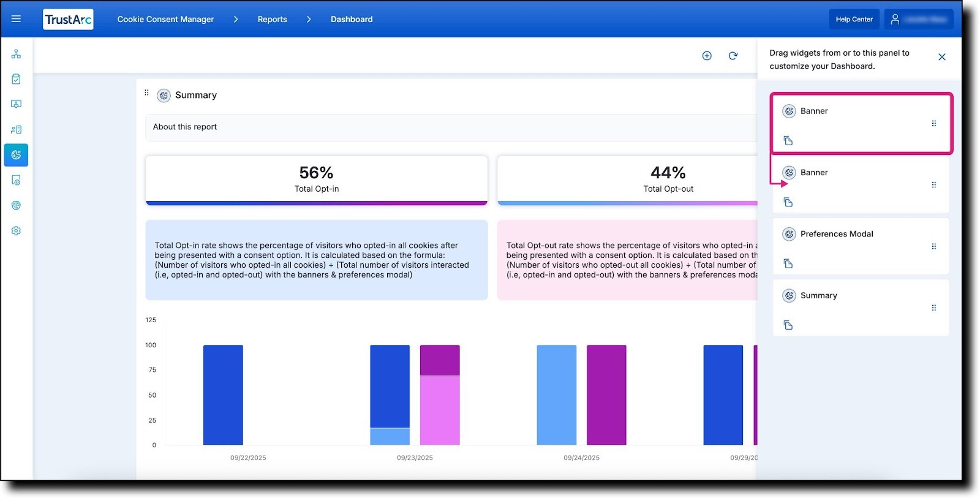Viewport: 980px width, 498px height.
Task: Expand the About this report section
Action: pos(451,127)
